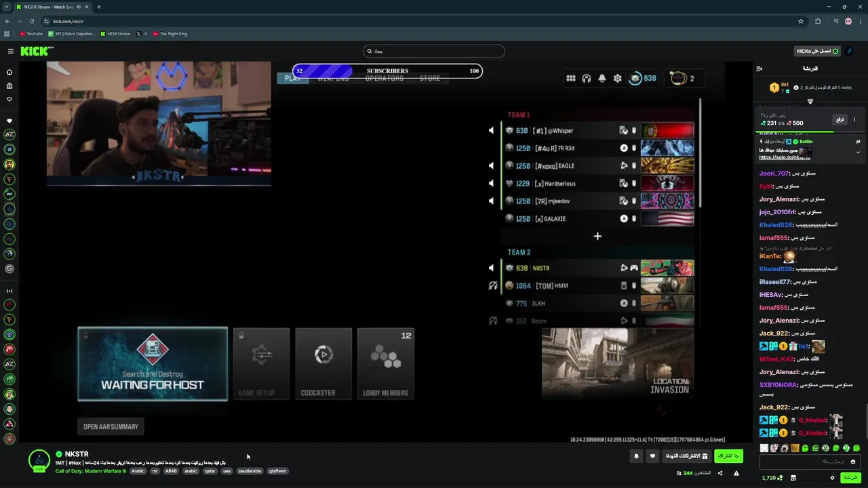Bookmark this page with the star icon
The width and height of the screenshot is (868, 488).
(801, 21)
